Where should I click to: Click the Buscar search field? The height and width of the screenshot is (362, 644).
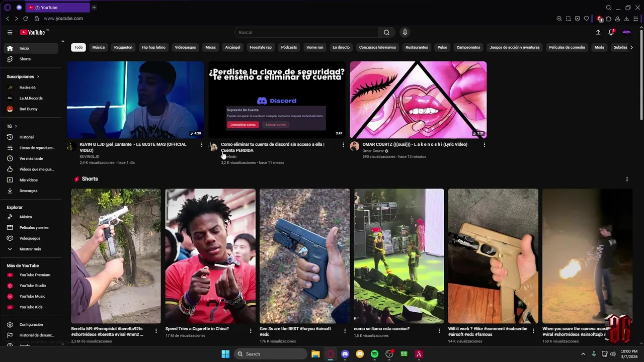tap(306, 32)
